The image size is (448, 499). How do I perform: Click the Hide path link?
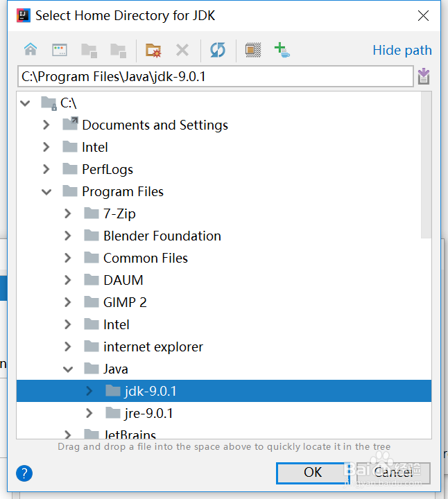click(402, 51)
